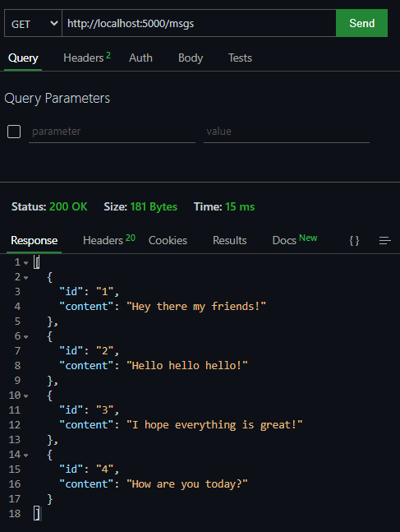The width and height of the screenshot is (400, 532).
Task: Collapse the object at line 14
Action: [26, 456]
